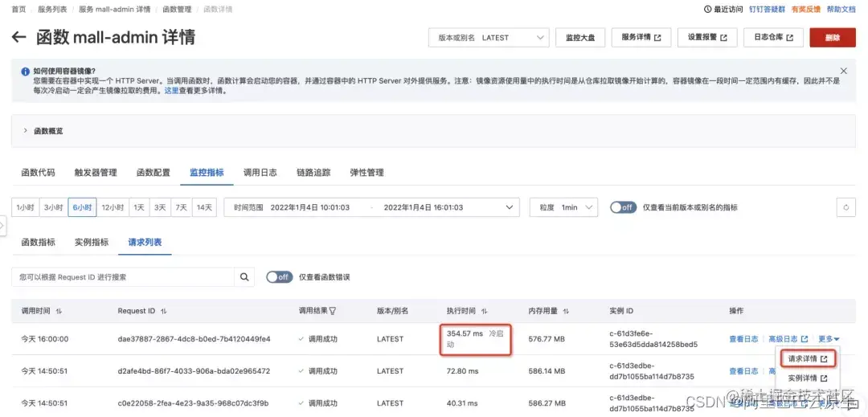
Task: Click request ID dae37887-2867-4dc8-b0ed-7b4120449fe4
Action: coord(194,339)
